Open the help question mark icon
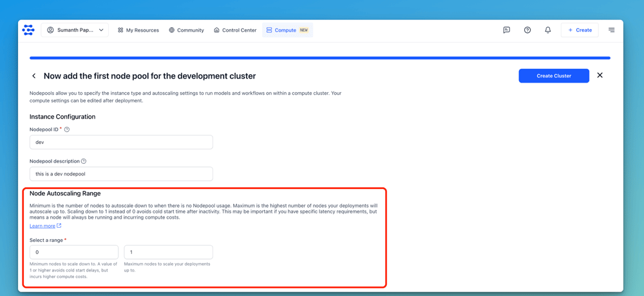Screen dimensions: 644x296 pyautogui.click(x=527, y=30)
